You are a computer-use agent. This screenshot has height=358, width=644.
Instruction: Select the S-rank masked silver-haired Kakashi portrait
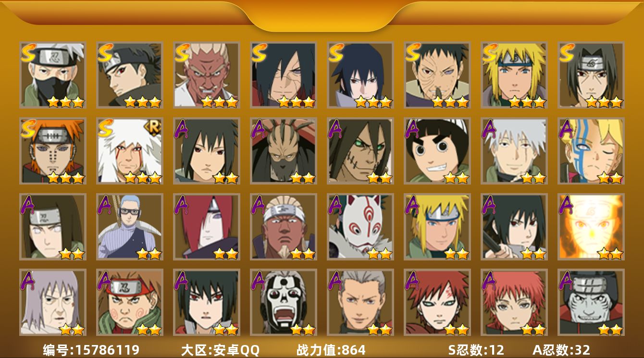53,75
